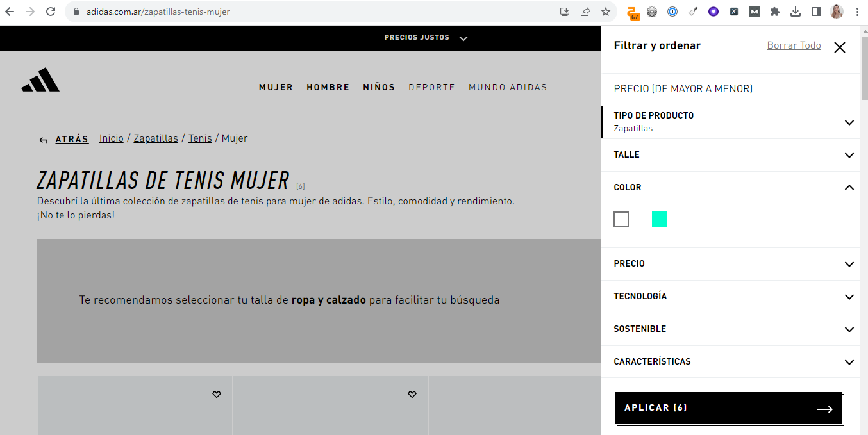Add second product to wishlist via heart
This screenshot has width=868, height=435.
412,395
